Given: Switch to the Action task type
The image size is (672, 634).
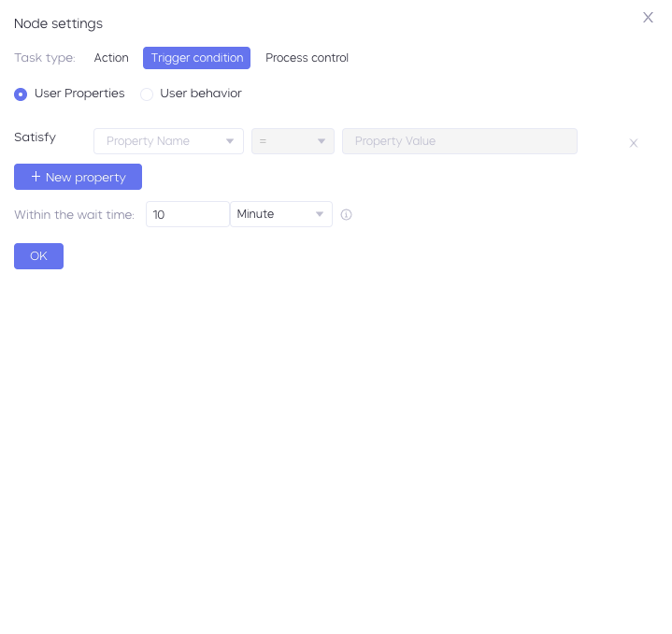Looking at the screenshot, I should click(x=111, y=58).
